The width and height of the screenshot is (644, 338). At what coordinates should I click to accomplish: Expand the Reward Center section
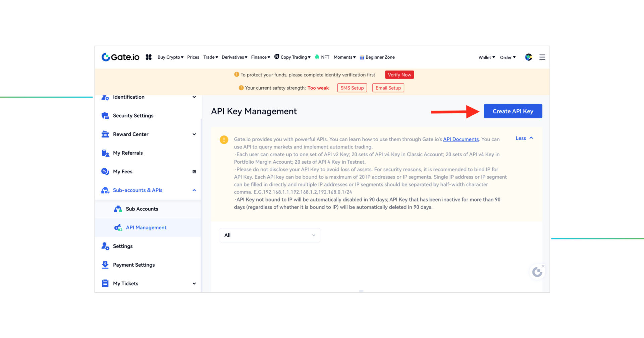194,134
